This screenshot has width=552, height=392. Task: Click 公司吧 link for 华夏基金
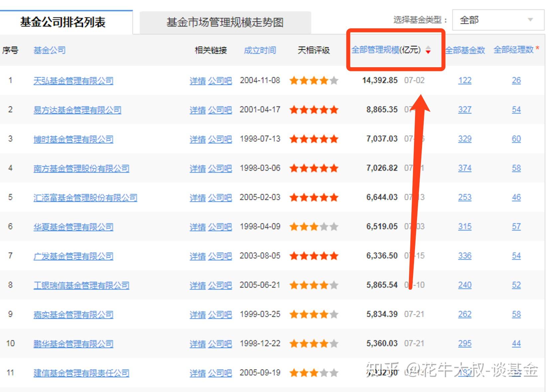click(x=220, y=227)
